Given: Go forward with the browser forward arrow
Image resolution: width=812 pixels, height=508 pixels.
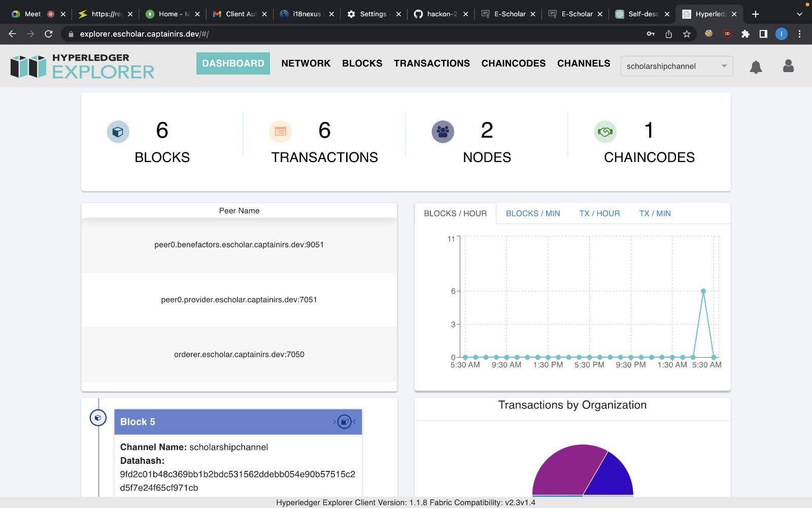Looking at the screenshot, I should pos(30,34).
